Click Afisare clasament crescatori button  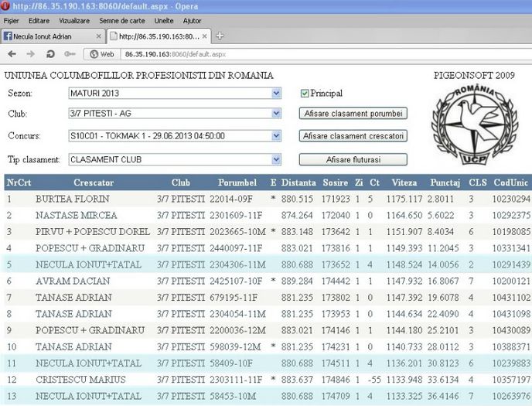(353, 136)
